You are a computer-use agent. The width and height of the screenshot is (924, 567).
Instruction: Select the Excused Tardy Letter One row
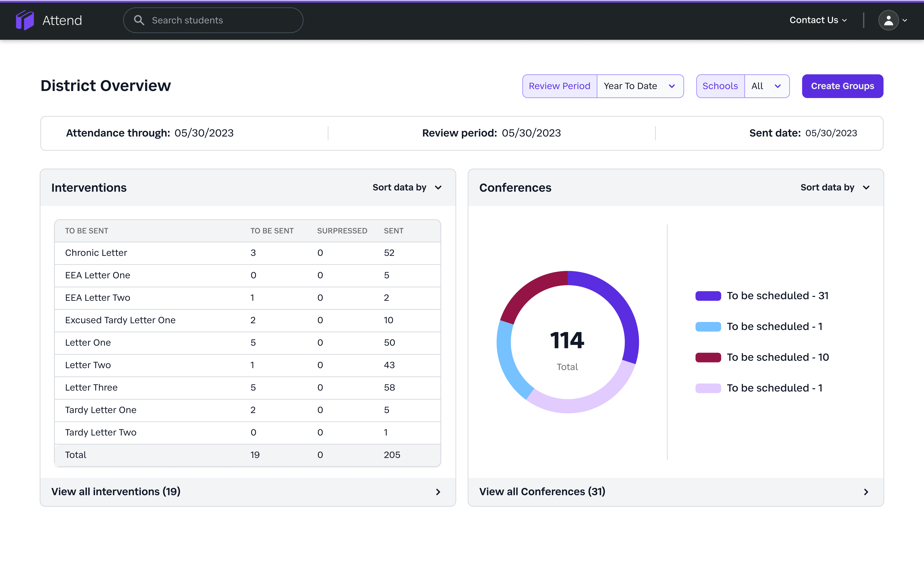248,321
